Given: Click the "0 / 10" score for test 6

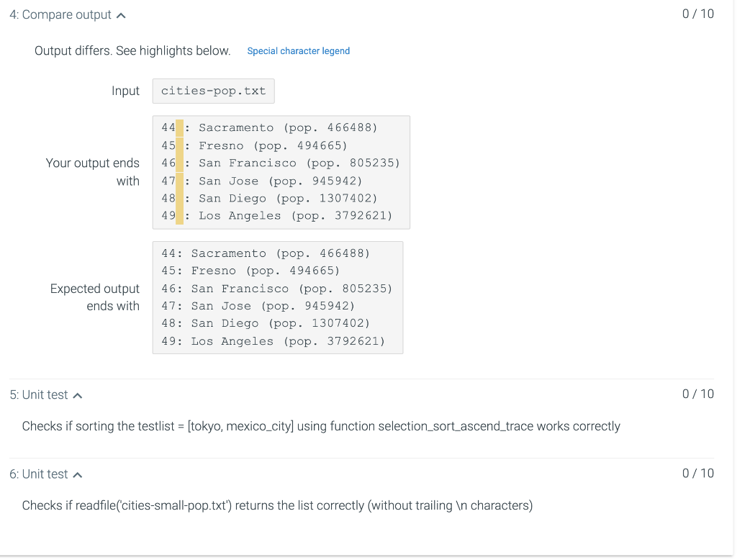Looking at the screenshot, I should pyautogui.click(x=697, y=473).
